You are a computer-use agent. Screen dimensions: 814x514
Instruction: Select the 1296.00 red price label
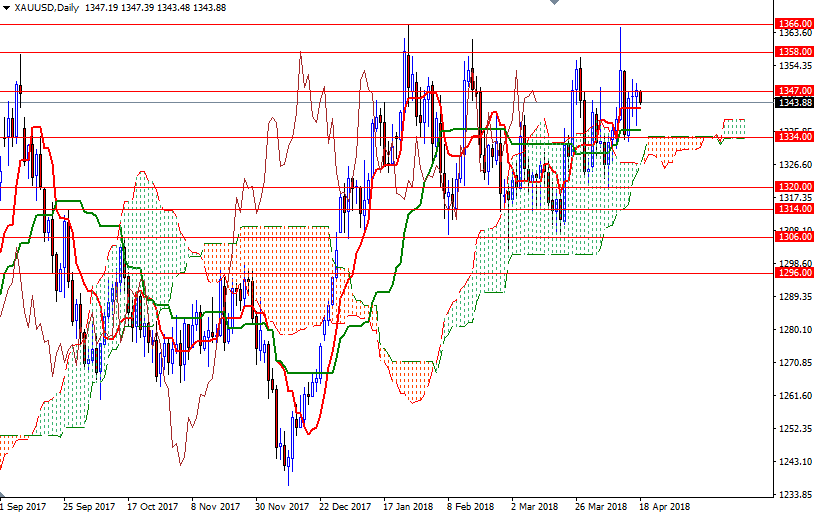point(794,273)
